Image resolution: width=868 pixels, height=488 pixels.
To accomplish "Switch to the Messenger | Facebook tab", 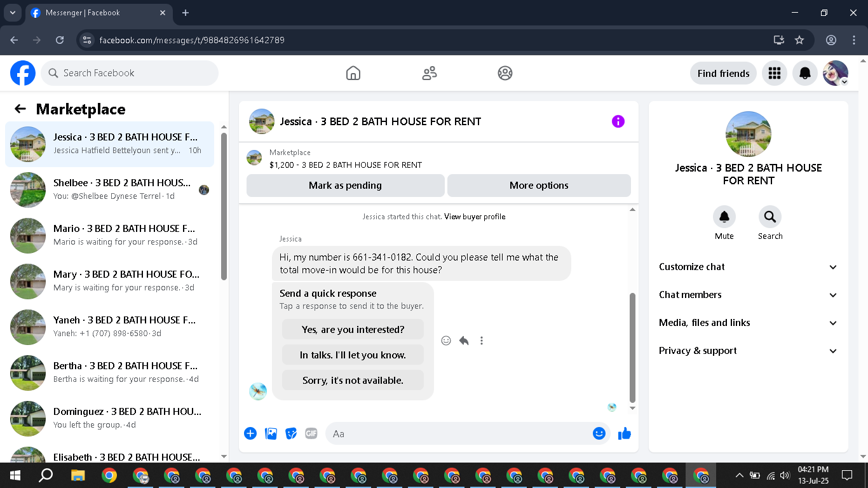I will 98,13.
